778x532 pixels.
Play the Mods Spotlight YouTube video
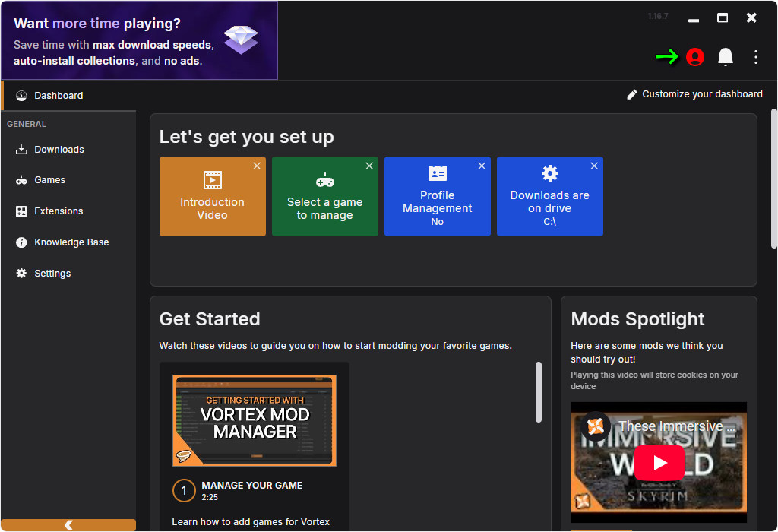coord(659,462)
